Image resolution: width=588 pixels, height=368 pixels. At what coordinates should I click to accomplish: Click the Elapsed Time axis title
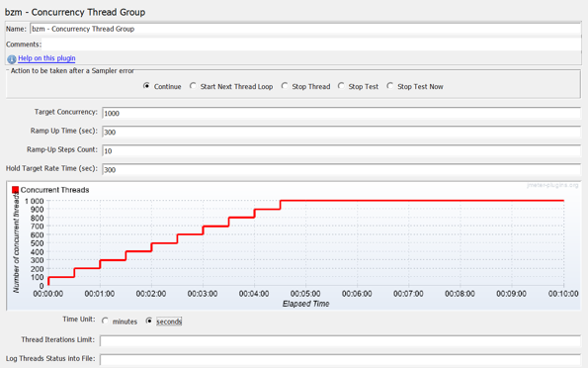coord(305,304)
